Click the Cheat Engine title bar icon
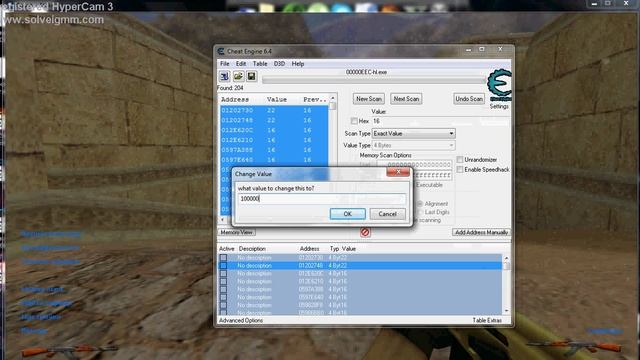The height and width of the screenshot is (360, 640). [221, 51]
